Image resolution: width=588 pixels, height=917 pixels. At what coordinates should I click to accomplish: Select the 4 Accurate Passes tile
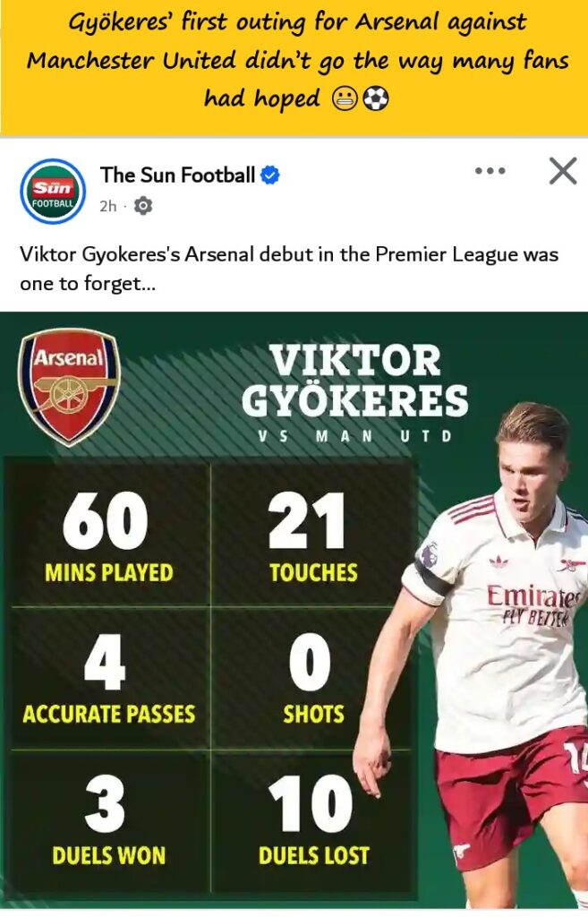(108, 681)
